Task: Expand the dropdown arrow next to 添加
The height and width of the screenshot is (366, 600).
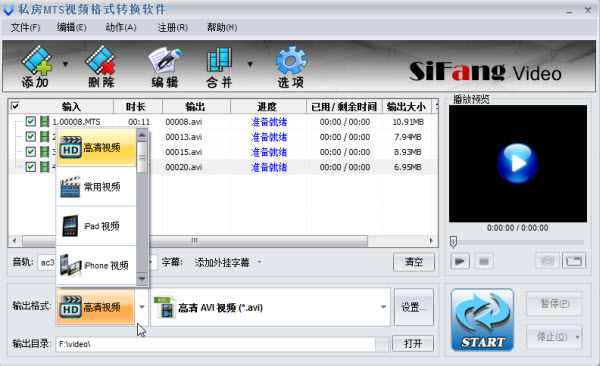Action: (x=65, y=64)
